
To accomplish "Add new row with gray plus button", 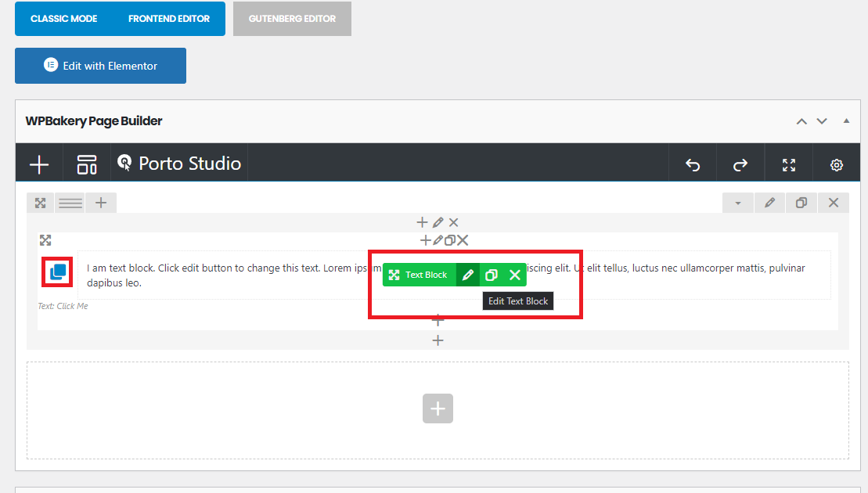I will (438, 408).
